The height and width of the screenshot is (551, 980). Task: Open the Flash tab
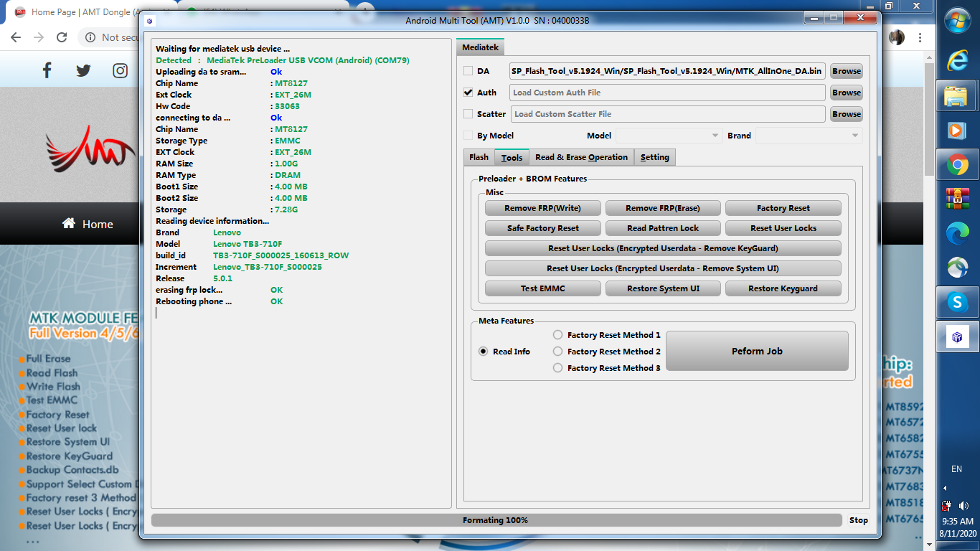click(479, 157)
